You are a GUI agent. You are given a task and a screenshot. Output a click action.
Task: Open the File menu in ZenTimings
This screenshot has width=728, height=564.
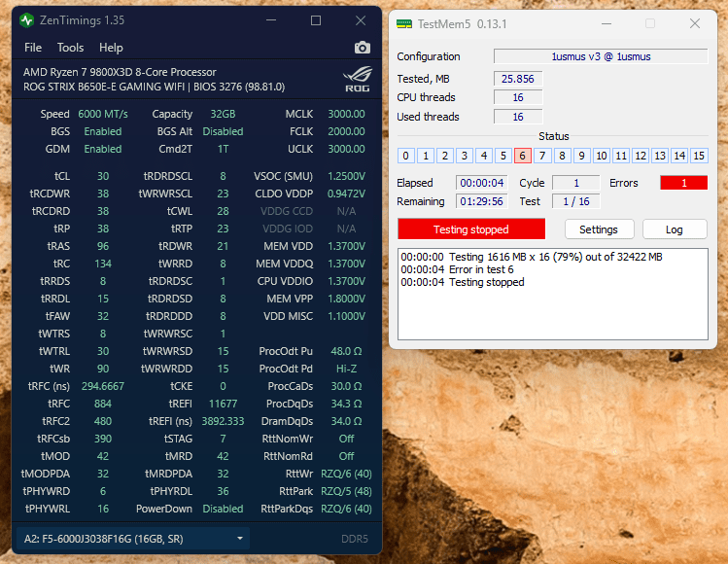33,48
